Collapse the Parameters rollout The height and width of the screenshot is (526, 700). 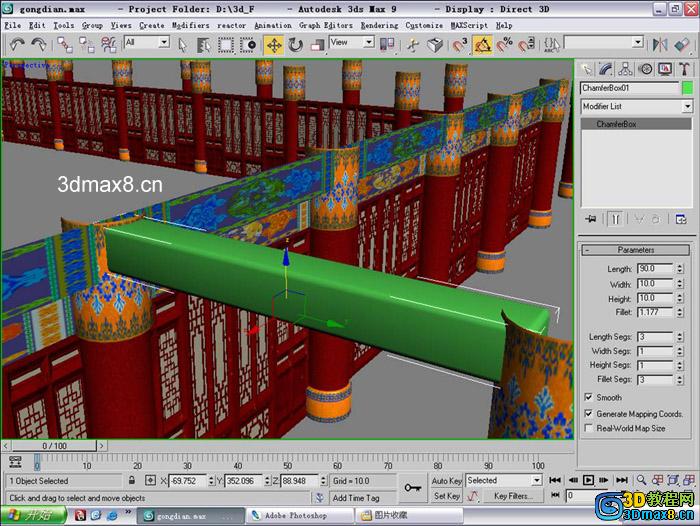[x=636, y=250]
